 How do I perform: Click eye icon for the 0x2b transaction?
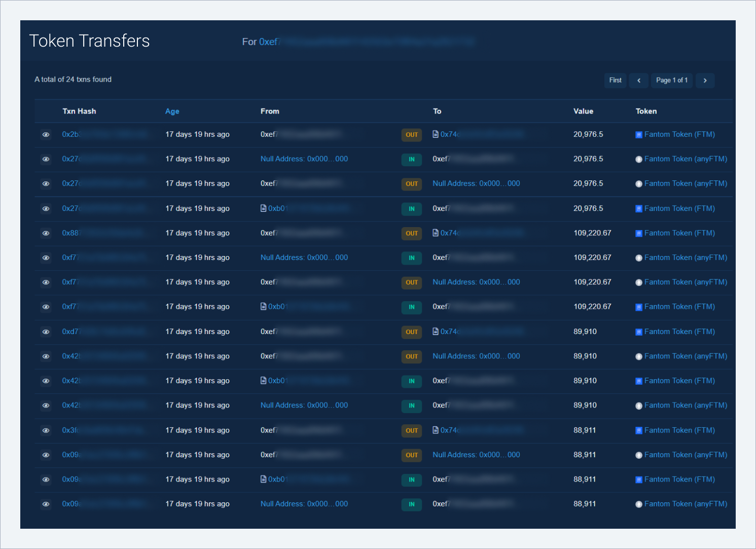pos(46,135)
